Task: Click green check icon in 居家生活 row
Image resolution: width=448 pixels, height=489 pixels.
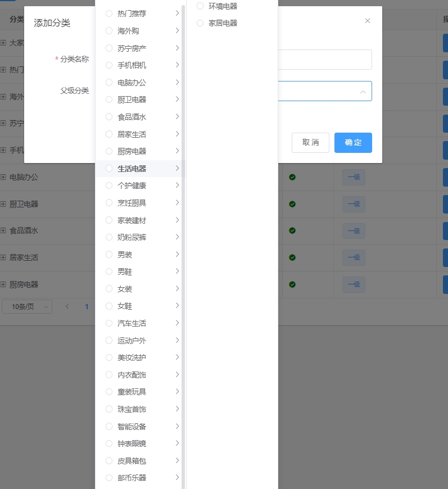Action: pyautogui.click(x=292, y=257)
